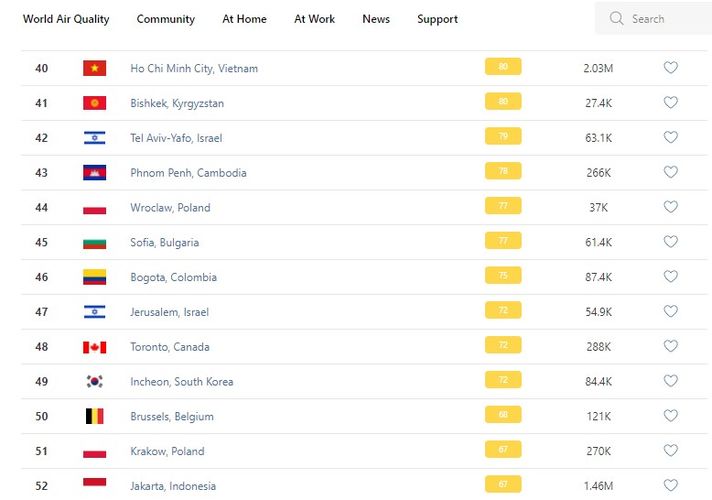Click the Kyrgyzstan flag icon
The image size is (712, 500).
tap(95, 103)
